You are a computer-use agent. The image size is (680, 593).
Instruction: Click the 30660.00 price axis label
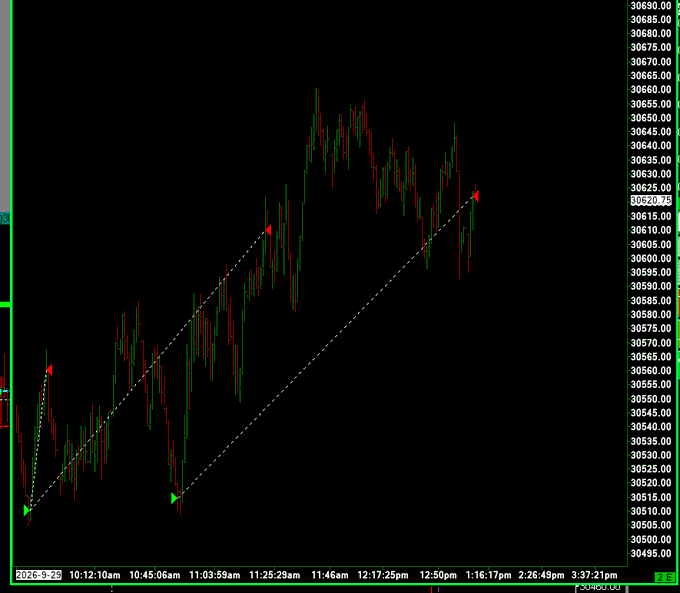point(651,89)
